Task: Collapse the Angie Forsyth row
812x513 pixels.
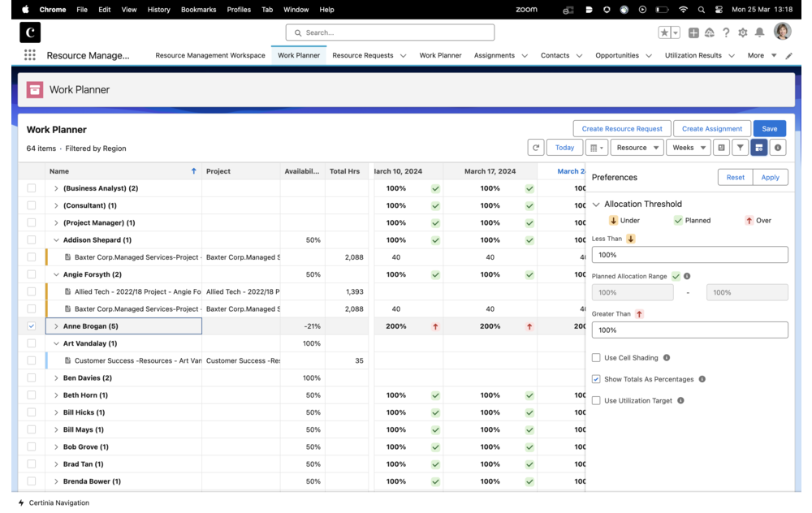Action: point(57,274)
